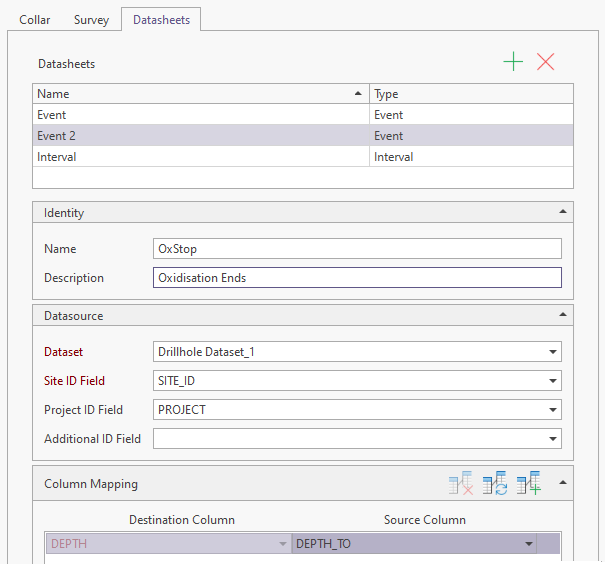Click the Name field containing OxStop

pyautogui.click(x=356, y=249)
